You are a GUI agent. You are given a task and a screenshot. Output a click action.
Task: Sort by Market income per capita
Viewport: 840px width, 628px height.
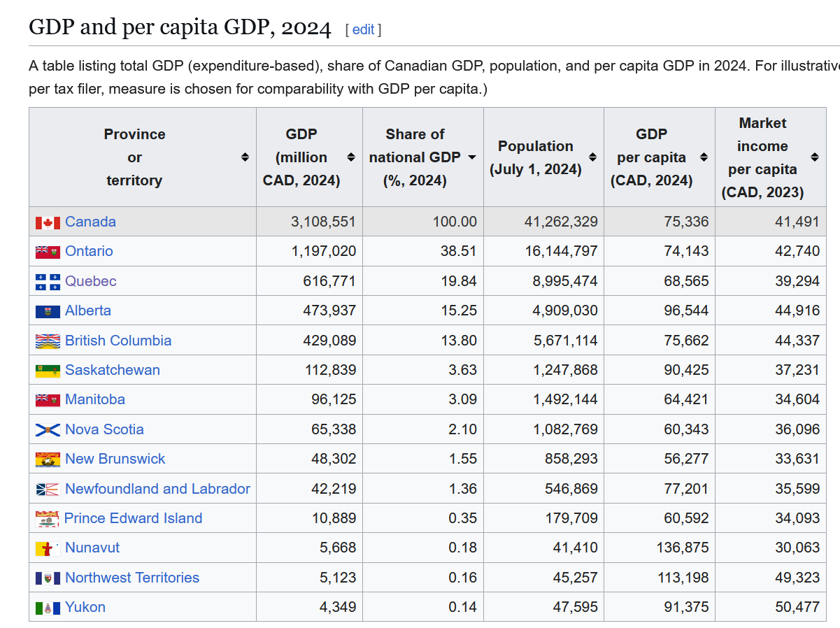coord(815,157)
